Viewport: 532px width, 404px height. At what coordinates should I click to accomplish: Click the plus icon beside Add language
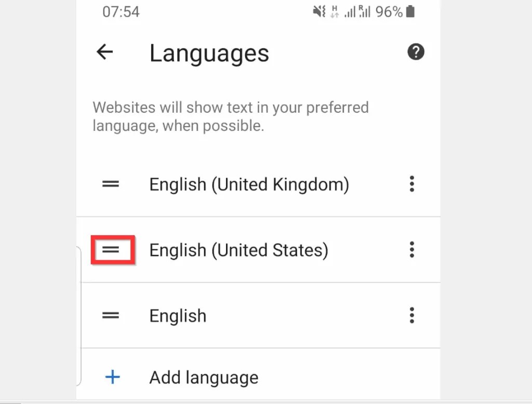pyautogui.click(x=112, y=378)
